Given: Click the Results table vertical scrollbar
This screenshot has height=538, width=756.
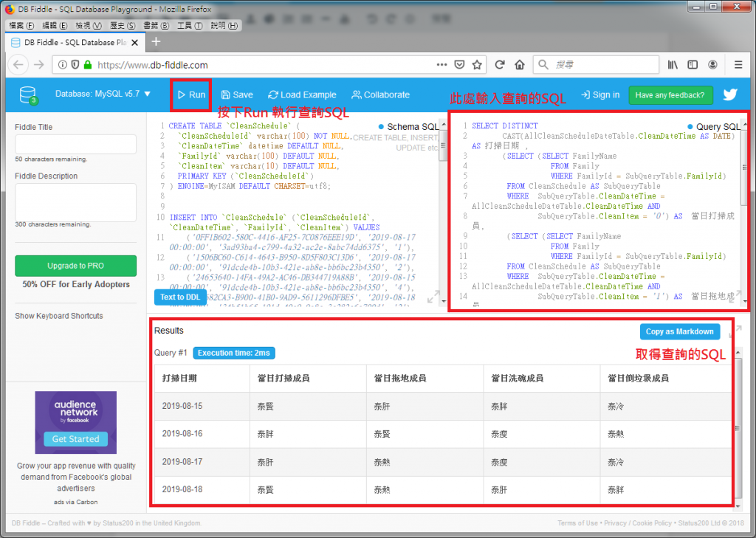Looking at the screenshot, I should [738, 428].
